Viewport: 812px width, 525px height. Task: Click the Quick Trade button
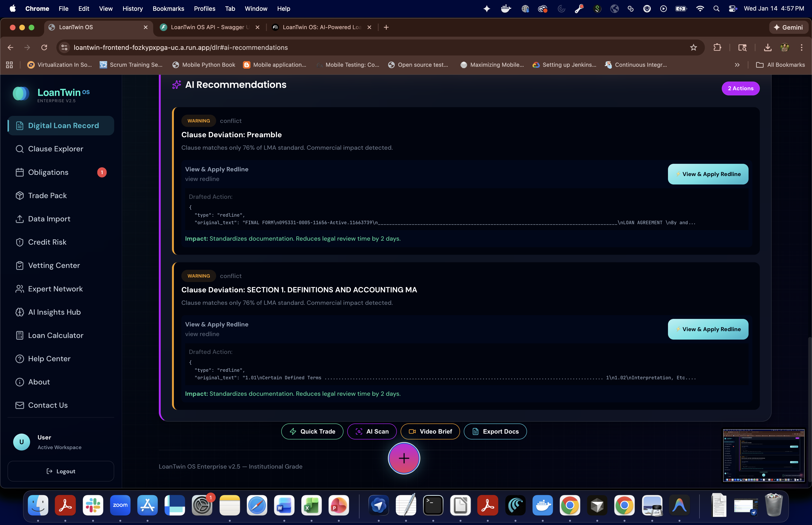click(312, 431)
